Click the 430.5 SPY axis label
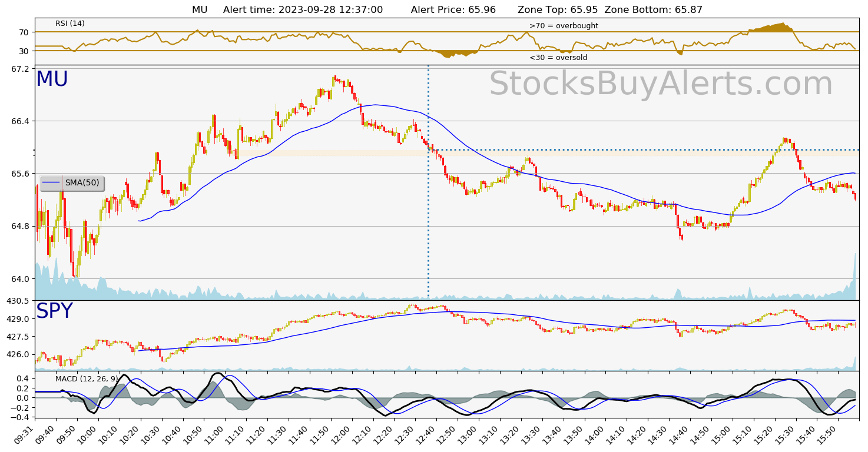 coord(17,301)
